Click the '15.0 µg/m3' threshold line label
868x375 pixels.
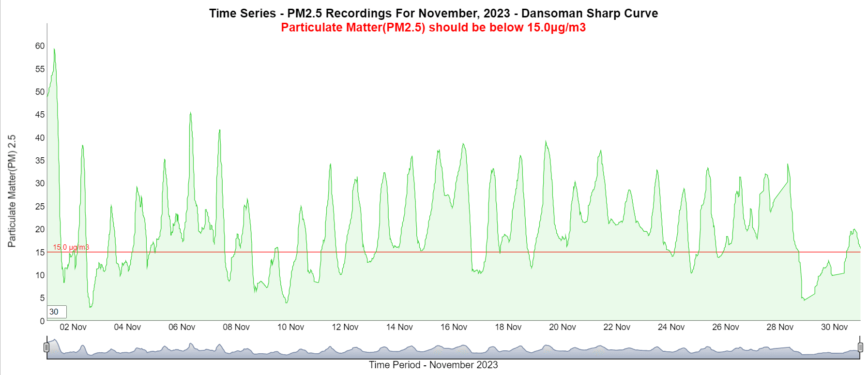pos(71,247)
